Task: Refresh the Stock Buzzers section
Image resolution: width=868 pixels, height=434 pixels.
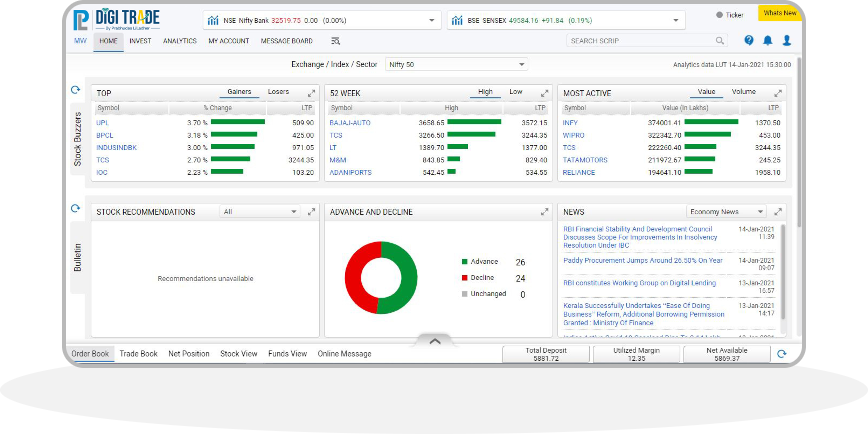Action: [76, 90]
